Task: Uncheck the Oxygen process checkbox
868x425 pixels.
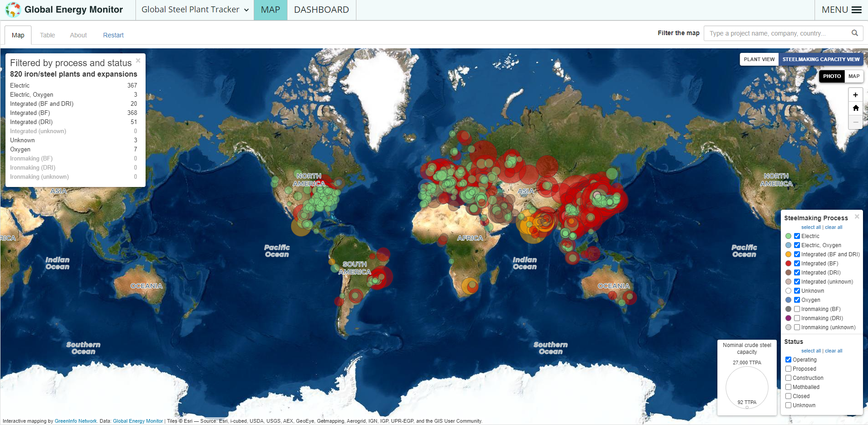Action: coord(797,300)
